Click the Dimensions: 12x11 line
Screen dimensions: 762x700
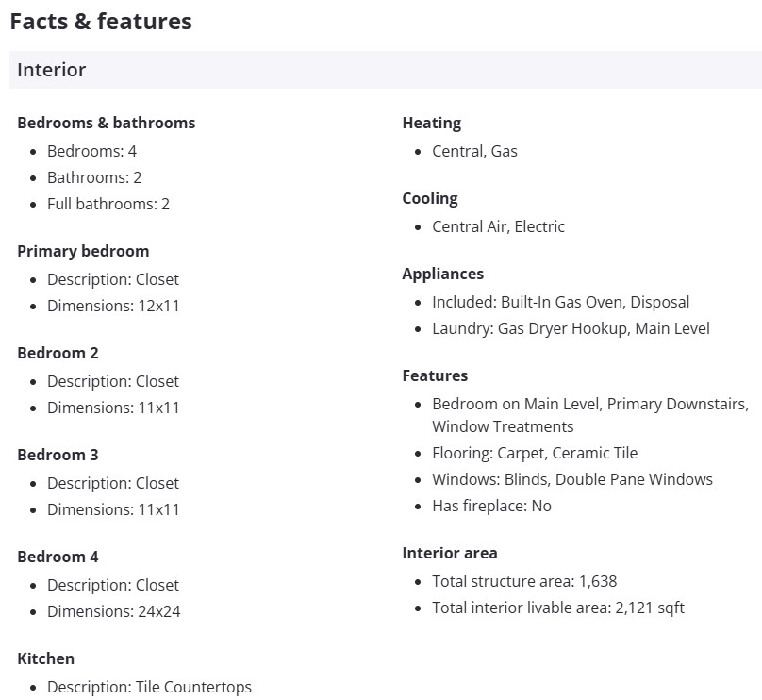[x=113, y=306]
